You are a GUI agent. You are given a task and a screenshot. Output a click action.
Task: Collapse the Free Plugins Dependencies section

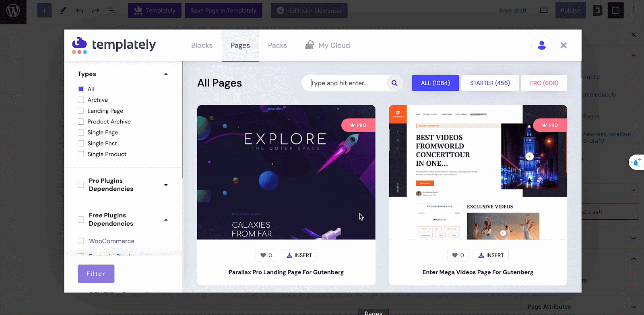(166, 220)
